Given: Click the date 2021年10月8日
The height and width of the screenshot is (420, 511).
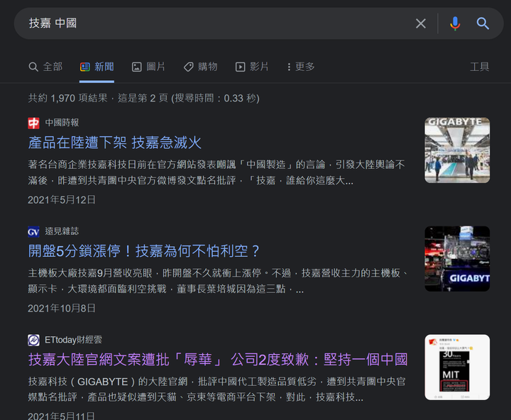Looking at the screenshot, I should click(x=62, y=308).
